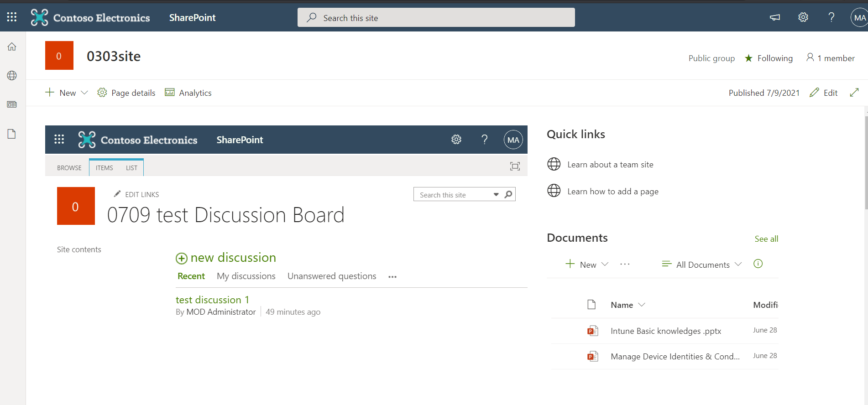Switch to ITEMS ribbon tab
Screen dimensions: 868x405
click(105, 168)
